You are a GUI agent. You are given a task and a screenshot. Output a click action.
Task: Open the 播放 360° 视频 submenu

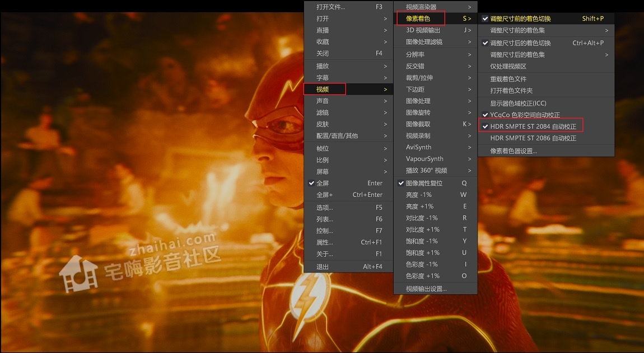[x=435, y=170]
